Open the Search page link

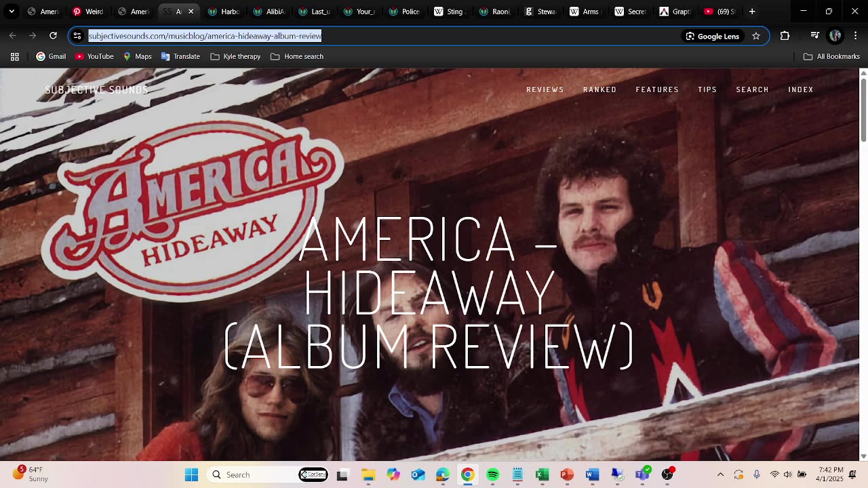(752, 89)
